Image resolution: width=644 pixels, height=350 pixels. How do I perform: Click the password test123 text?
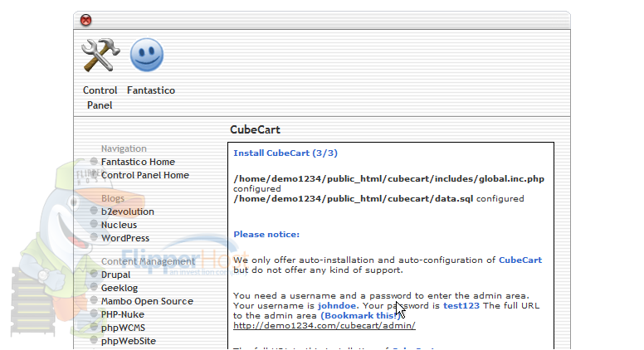click(x=461, y=306)
